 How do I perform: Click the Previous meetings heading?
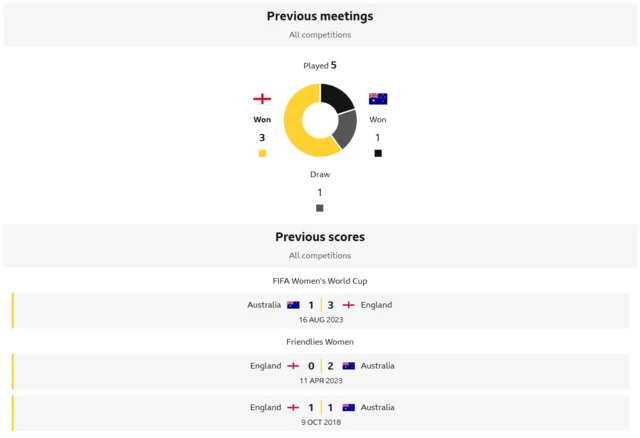pyautogui.click(x=320, y=16)
